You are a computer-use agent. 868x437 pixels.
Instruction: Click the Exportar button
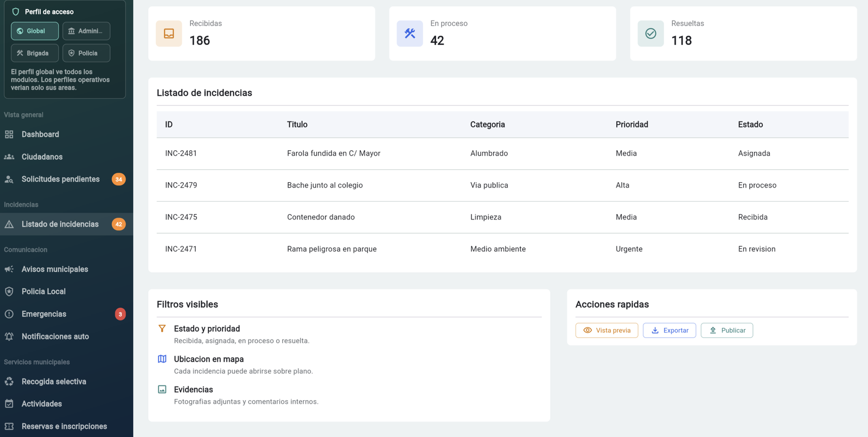point(669,330)
